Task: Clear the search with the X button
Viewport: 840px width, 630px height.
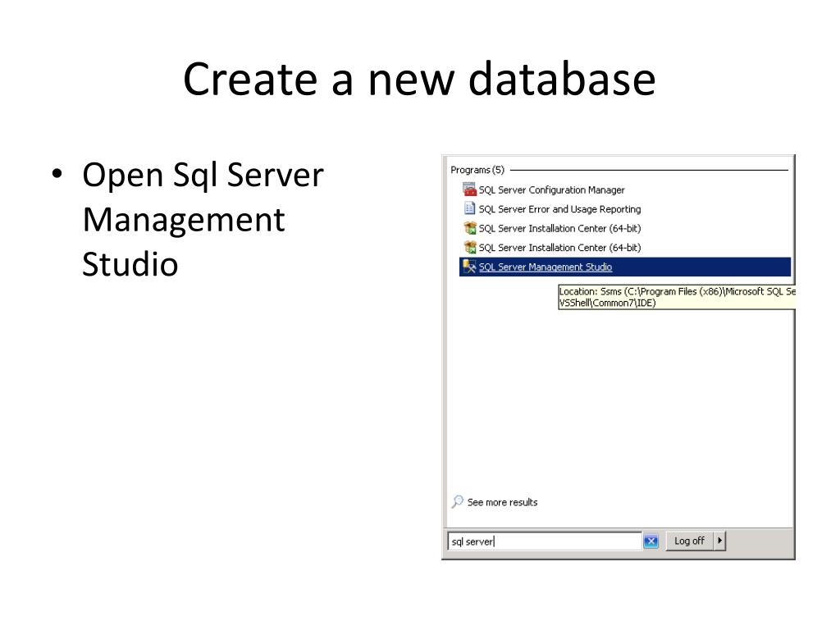Action: click(651, 541)
